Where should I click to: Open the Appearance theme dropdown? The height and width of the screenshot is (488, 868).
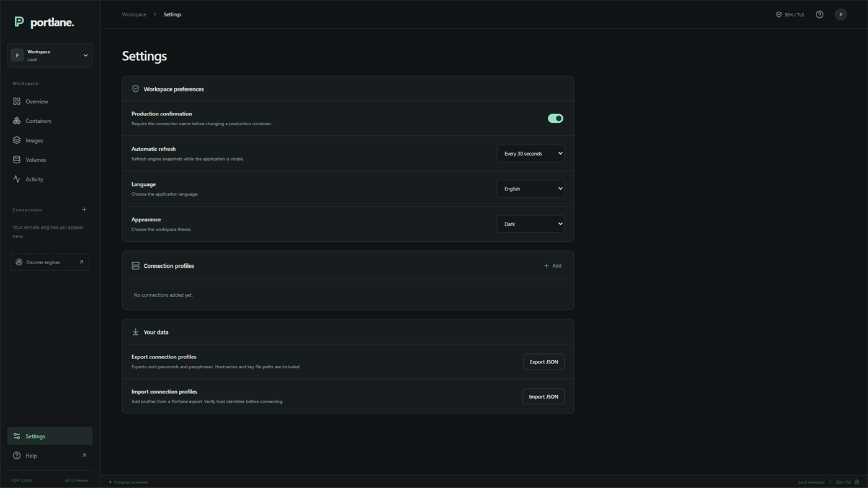(530, 224)
